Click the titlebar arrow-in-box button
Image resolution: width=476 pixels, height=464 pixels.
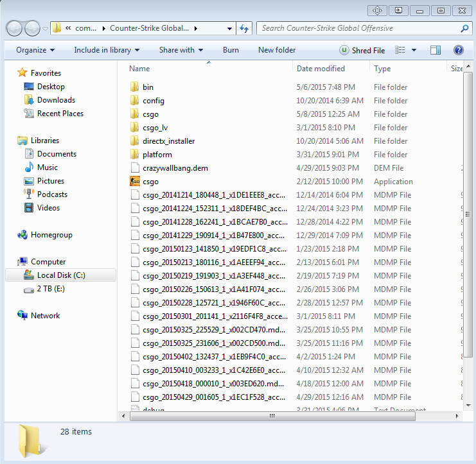[x=398, y=11]
